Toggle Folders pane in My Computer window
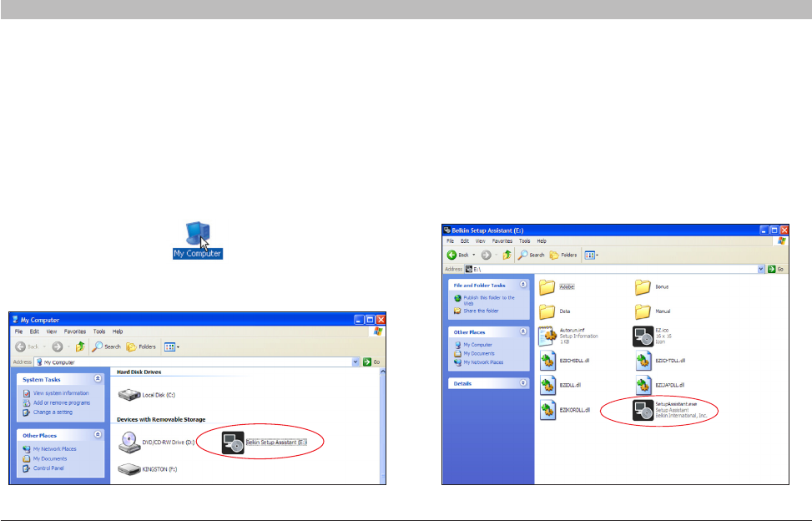The height and width of the screenshot is (521, 812). coord(141,346)
